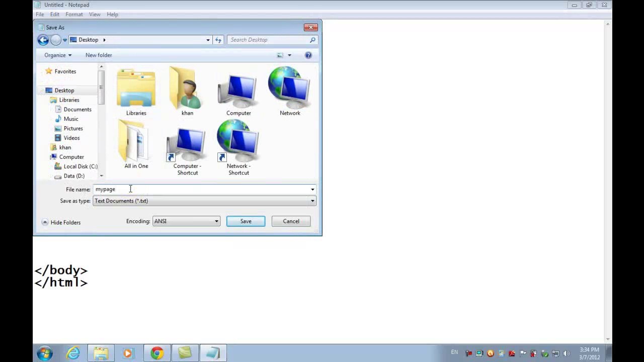Open the Help question mark icon
Image resolution: width=644 pixels, height=362 pixels.
[308, 55]
